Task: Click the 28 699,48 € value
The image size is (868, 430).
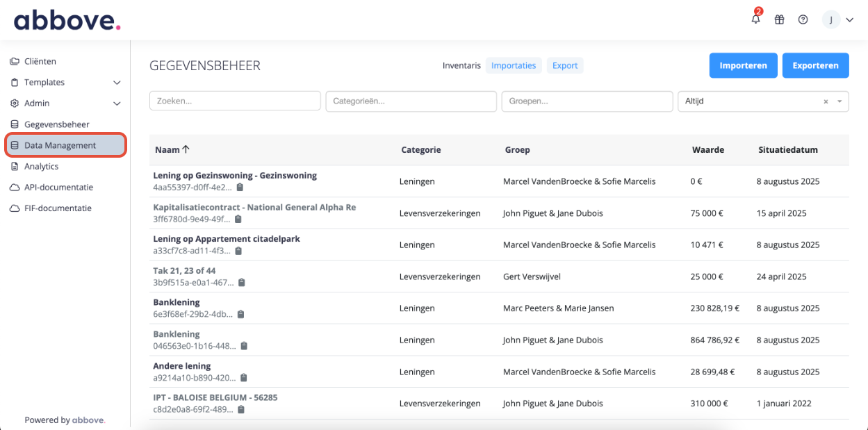Action: point(712,372)
